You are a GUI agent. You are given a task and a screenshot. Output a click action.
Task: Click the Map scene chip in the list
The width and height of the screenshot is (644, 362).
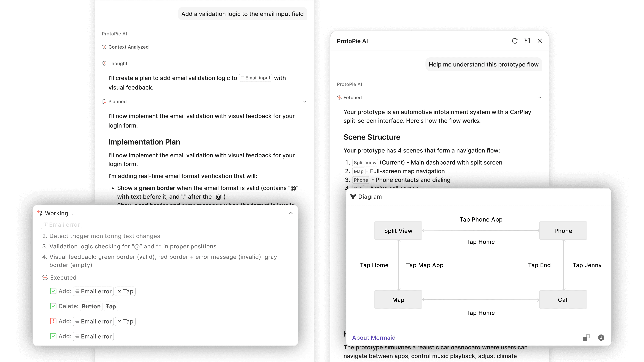(359, 171)
